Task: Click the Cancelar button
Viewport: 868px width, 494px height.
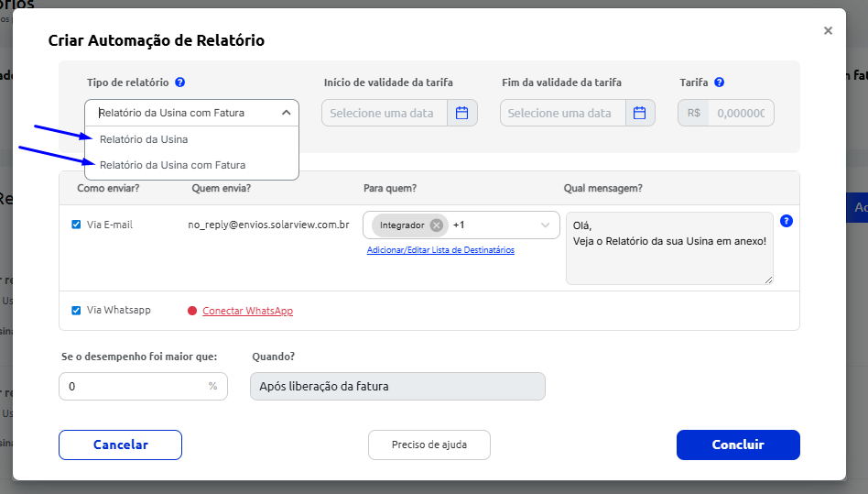Action: (120, 445)
